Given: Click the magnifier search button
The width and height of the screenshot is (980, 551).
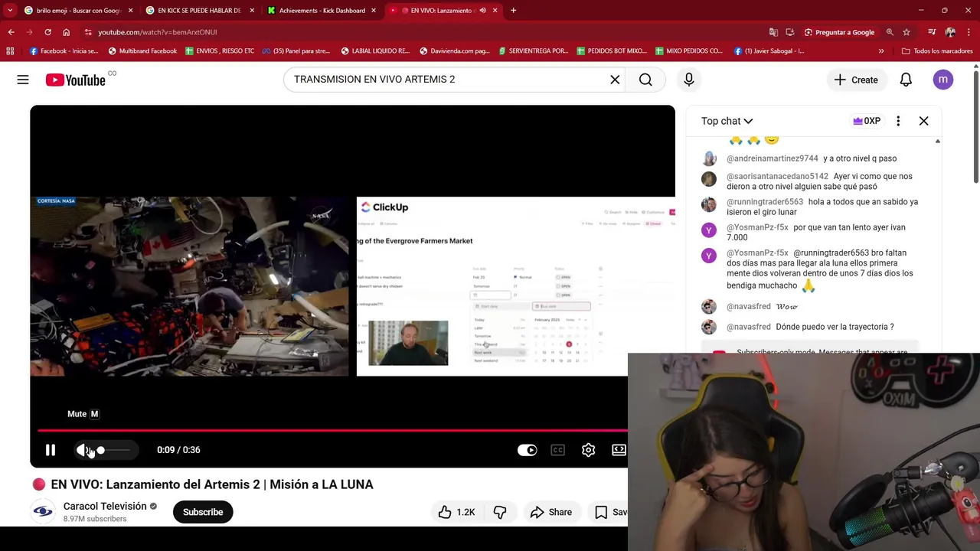Looking at the screenshot, I should [645, 80].
